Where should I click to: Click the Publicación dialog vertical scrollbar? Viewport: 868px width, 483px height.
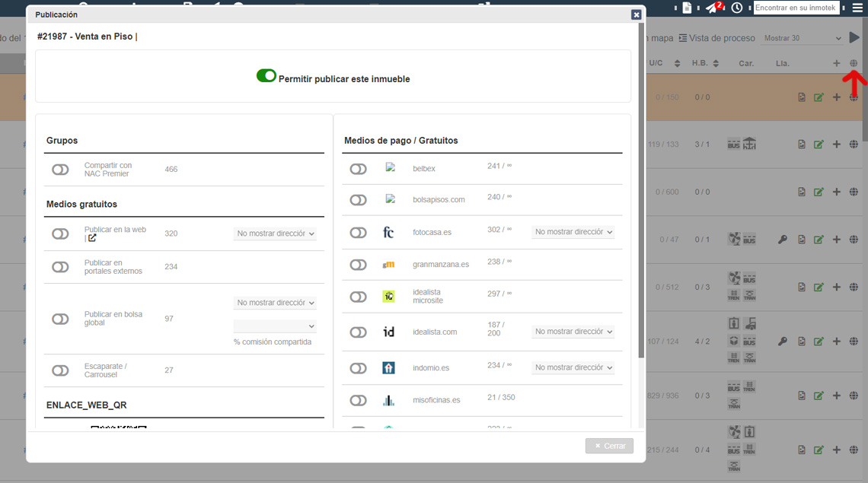click(x=642, y=190)
